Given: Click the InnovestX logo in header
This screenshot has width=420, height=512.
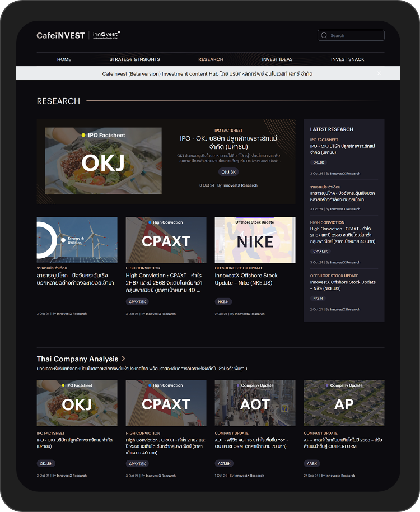Looking at the screenshot, I should [106, 35].
